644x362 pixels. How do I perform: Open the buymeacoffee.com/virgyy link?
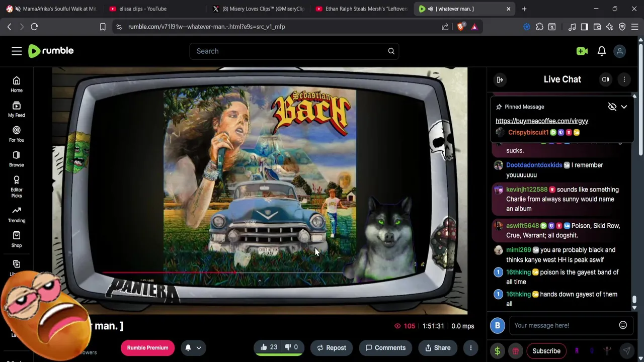542,121
